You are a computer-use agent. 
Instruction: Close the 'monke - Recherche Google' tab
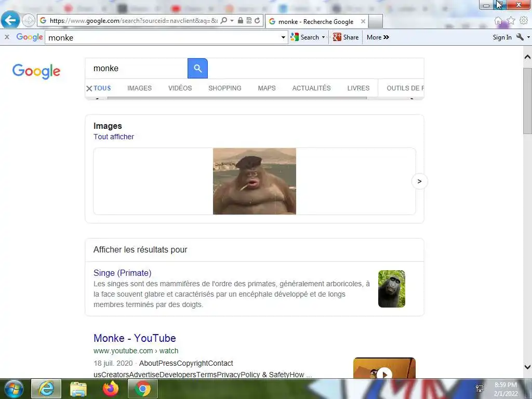pos(363,21)
